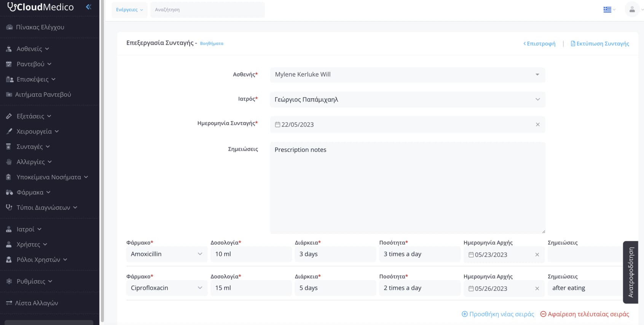Image resolution: width=644 pixels, height=325 pixels.
Task: Open the user profile avatar icon
Action: [632, 10]
